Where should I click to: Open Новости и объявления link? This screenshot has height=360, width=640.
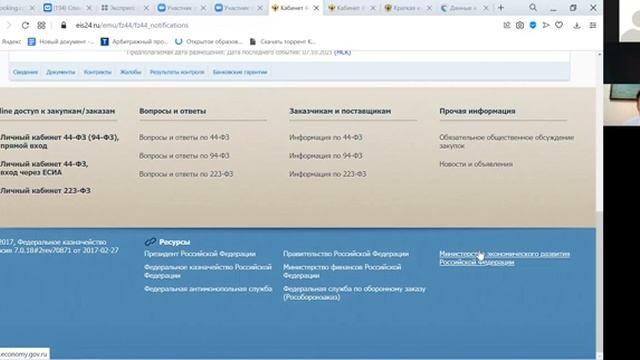coord(476,164)
